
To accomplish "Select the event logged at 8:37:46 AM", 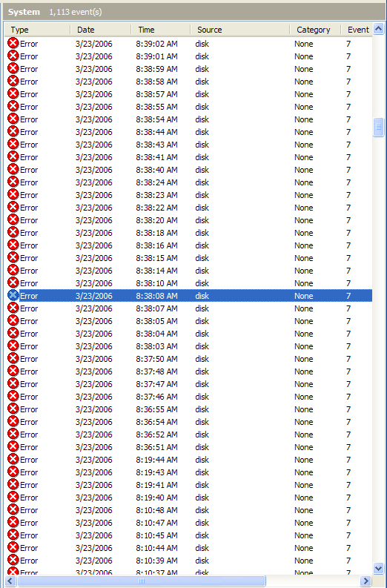I will point(188,397).
